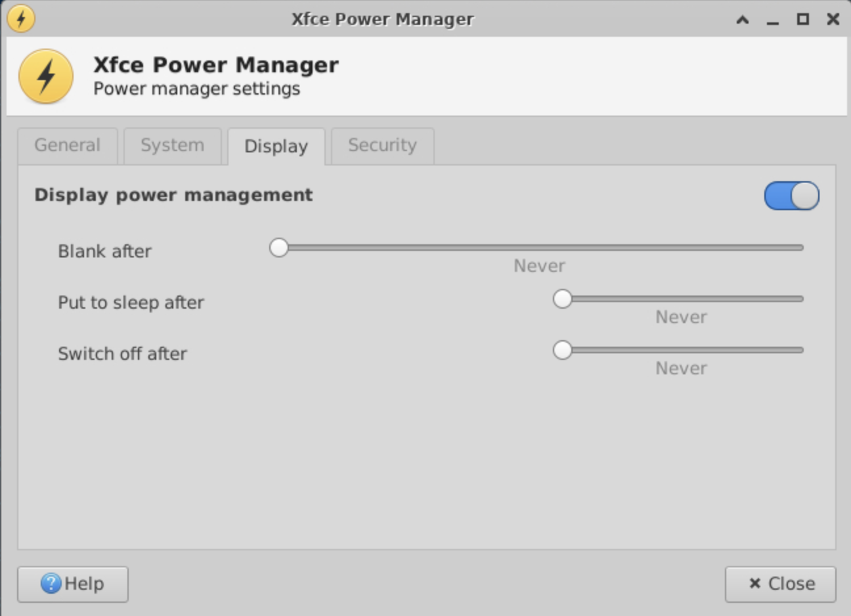The width and height of the screenshot is (851, 616).
Task: Open Help with the bottom-left button
Action: 73,584
